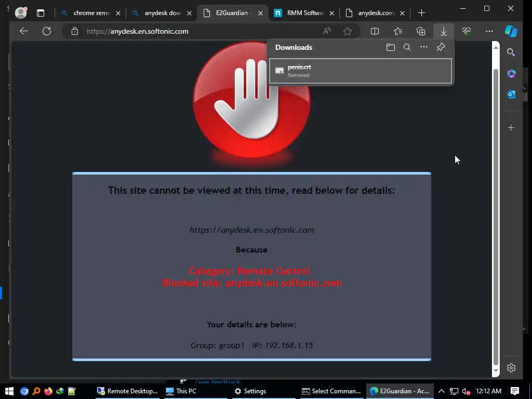Switch to E2Guardian Edge taskbar window
532x399 pixels.
(400, 391)
